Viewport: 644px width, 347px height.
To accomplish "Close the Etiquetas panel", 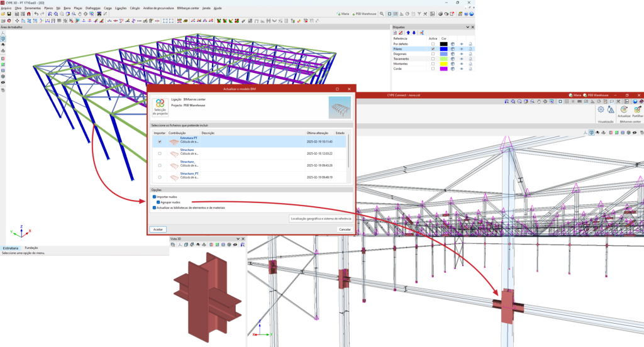I will pyautogui.click(x=472, y=27).
